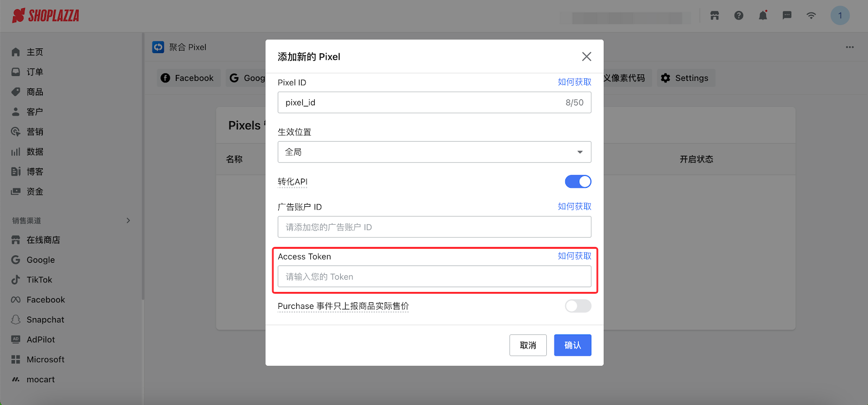Click the 确认 button
Image resolution: width=868 pixels, height=405 pixels.
(572, 345)
